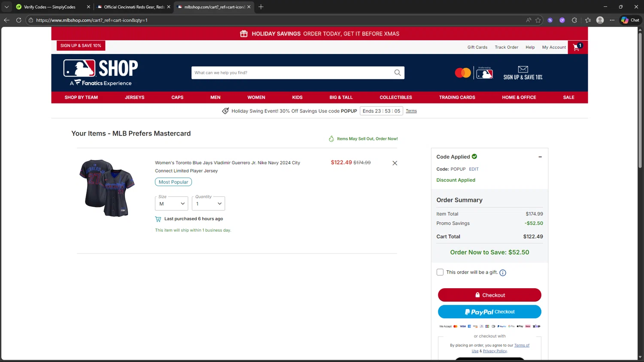Open the browser profile avatar
The width and height of the screenshot is (644, 362).
[x=600, y=20]
